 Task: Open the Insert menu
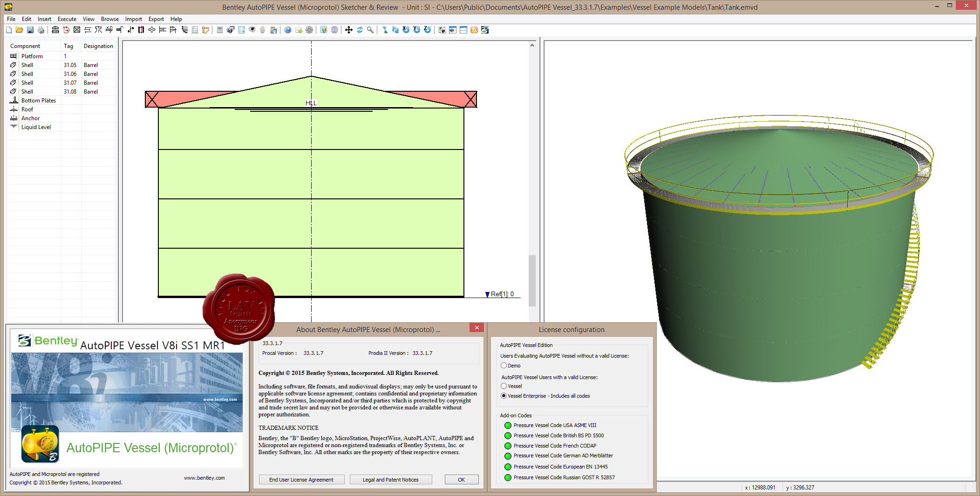point(44,19)
